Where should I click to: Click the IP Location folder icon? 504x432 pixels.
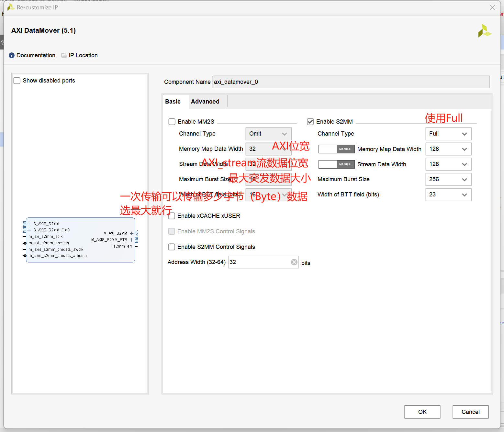[x=64, y=55]
